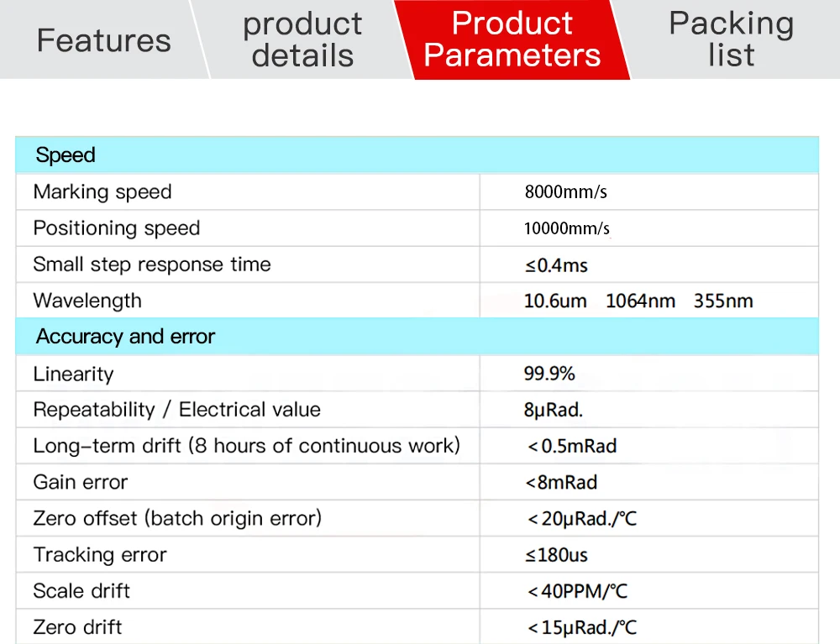This screenshot has width=840, height=644.
Task: Click the Speed section header
Action: (x=417, y=155)
